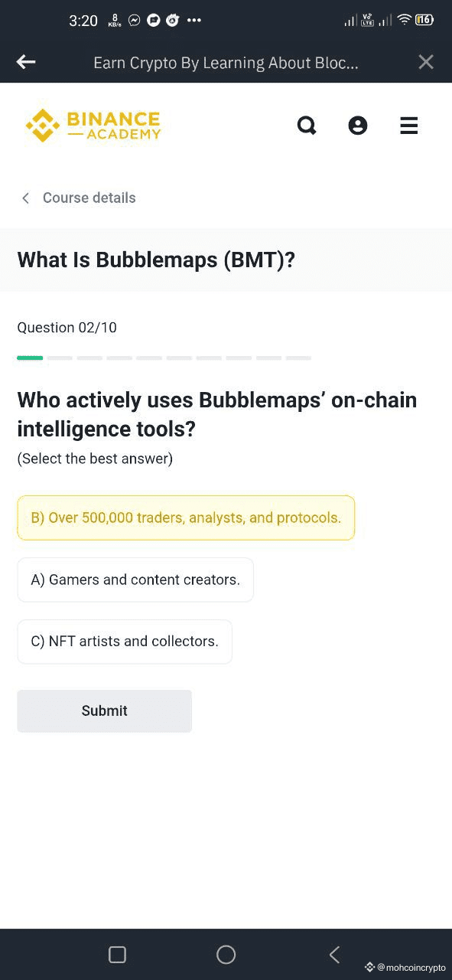Tap Android home circle button
This screenshot has width=452, height=980.
pos(226,954)
